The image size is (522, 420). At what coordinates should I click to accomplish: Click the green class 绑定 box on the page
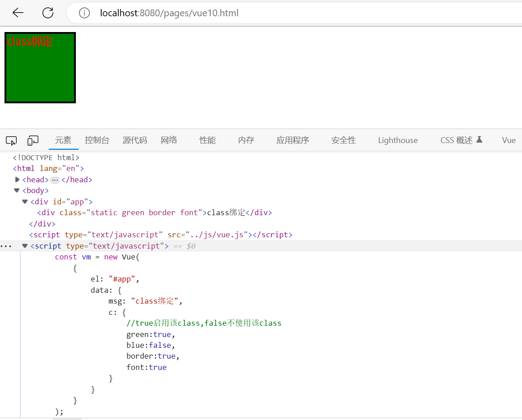click(x=40, y=68)
